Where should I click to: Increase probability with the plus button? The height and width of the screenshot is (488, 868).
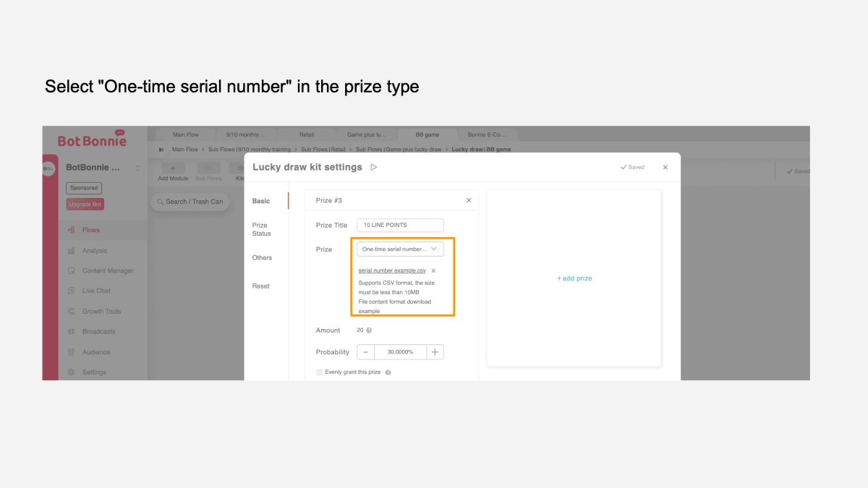(x=435, y=352)
